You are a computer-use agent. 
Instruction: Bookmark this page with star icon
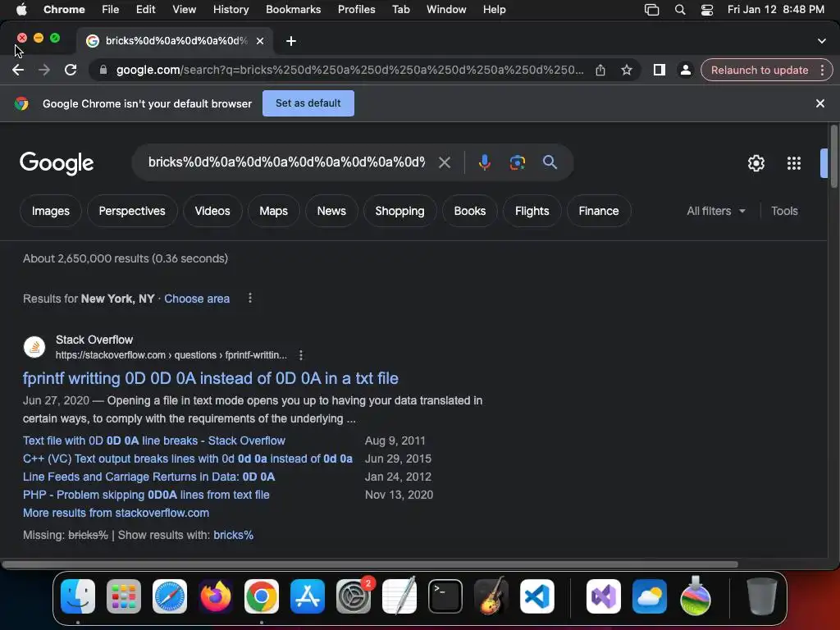pyautogui.click(x=626, y=71)
